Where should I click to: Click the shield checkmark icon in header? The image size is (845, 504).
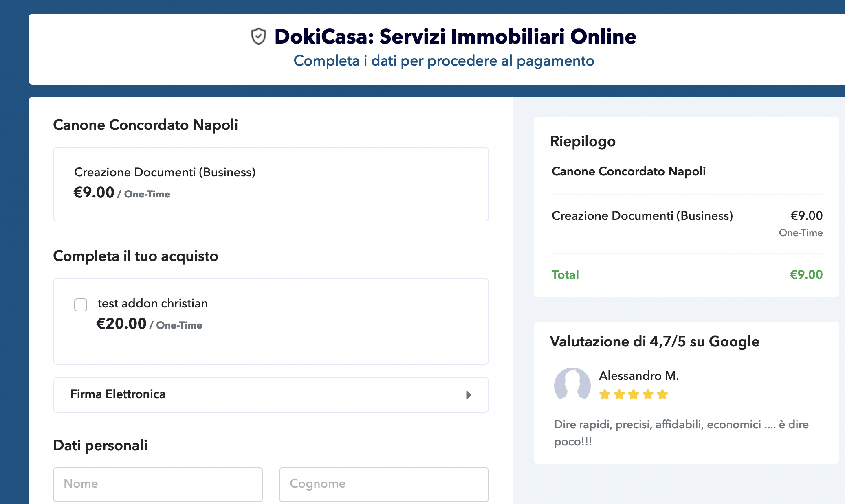[x=258, y=36]
